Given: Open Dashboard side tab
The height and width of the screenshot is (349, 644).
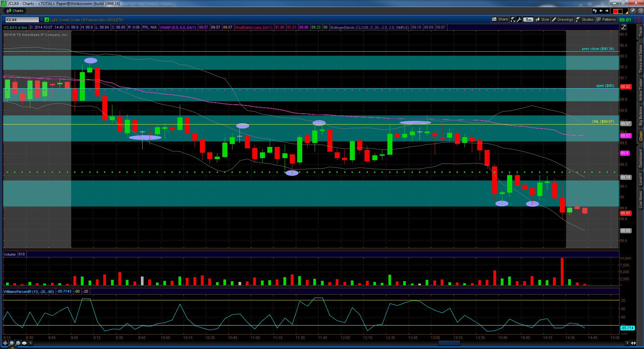Looking at the screenshot, I should tap(640, 158).
